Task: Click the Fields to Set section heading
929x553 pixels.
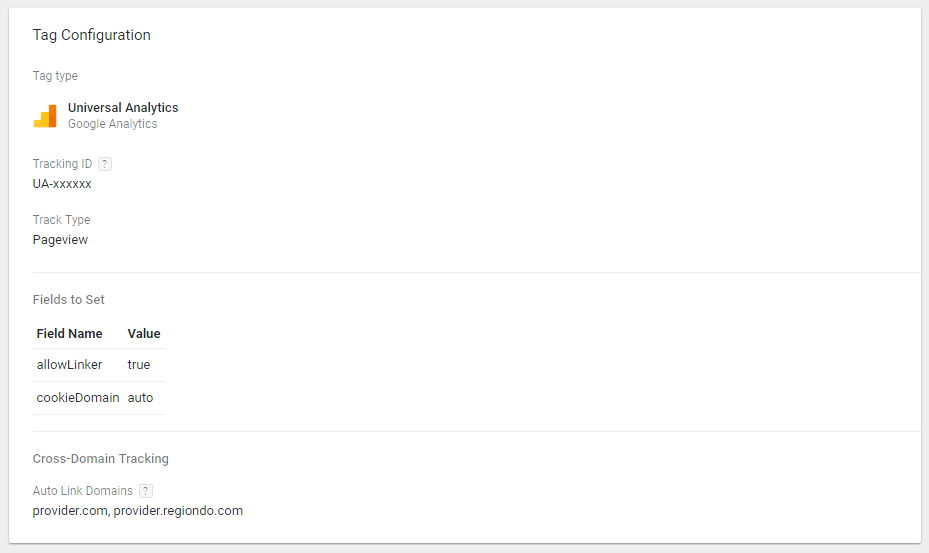Action: point(69,300)
